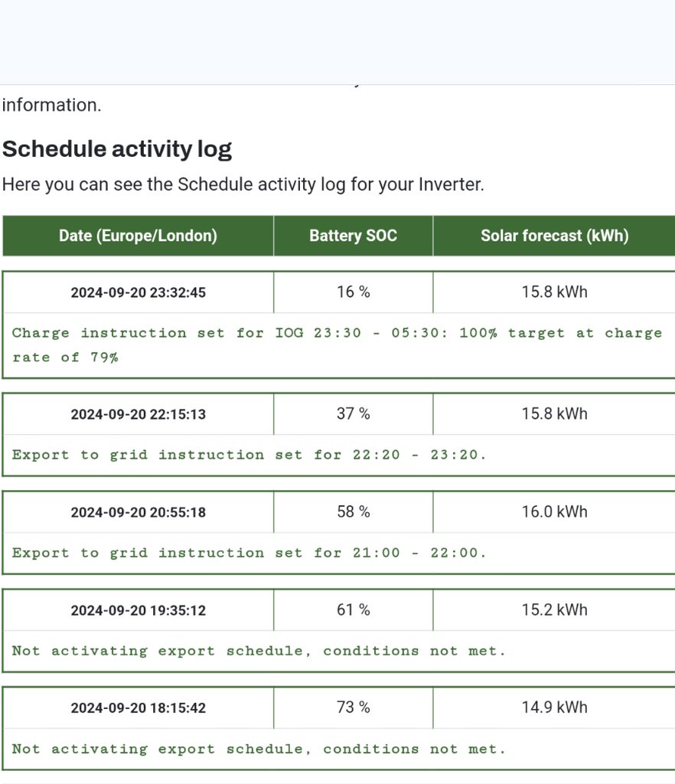675x784 pixels.
Task: Click the 73 % battery SOC cell
Action: point(353,707)
